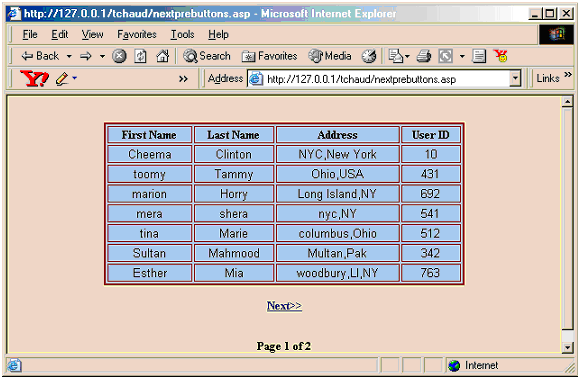Select the toomy first name cell
This screenshot has height=379, width=581.
coord(149,174)
